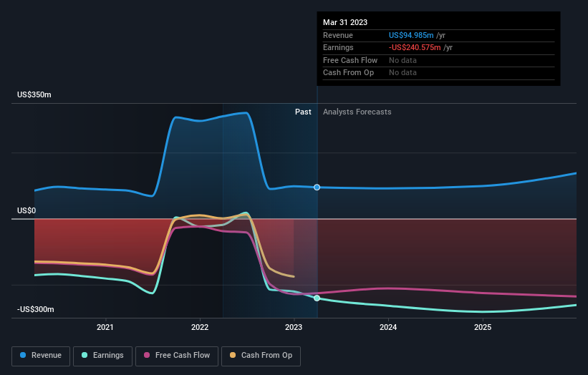The height and width of the screenshot is (375, 588).
Task: Toggle the Earnings legend button
Action: point(102,356)
